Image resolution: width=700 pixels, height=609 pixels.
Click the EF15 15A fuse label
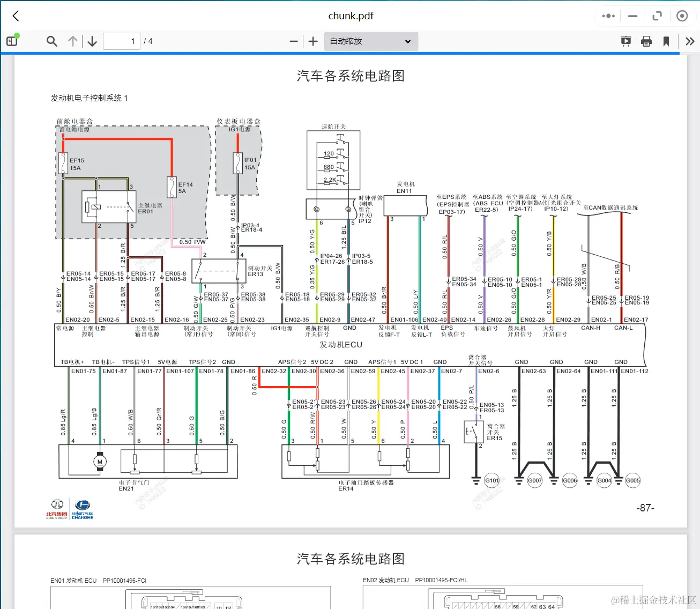click(77, 164)
